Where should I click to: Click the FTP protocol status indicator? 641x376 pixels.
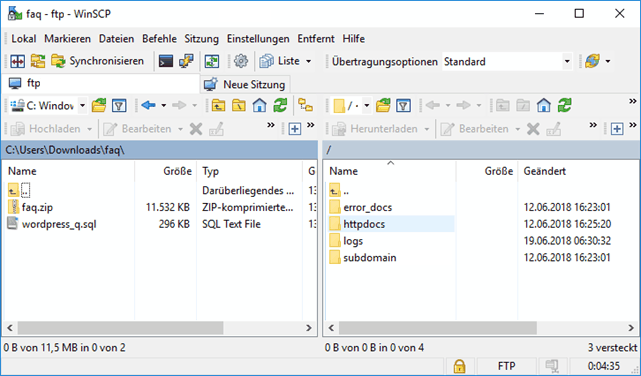(x=507, y=366)
